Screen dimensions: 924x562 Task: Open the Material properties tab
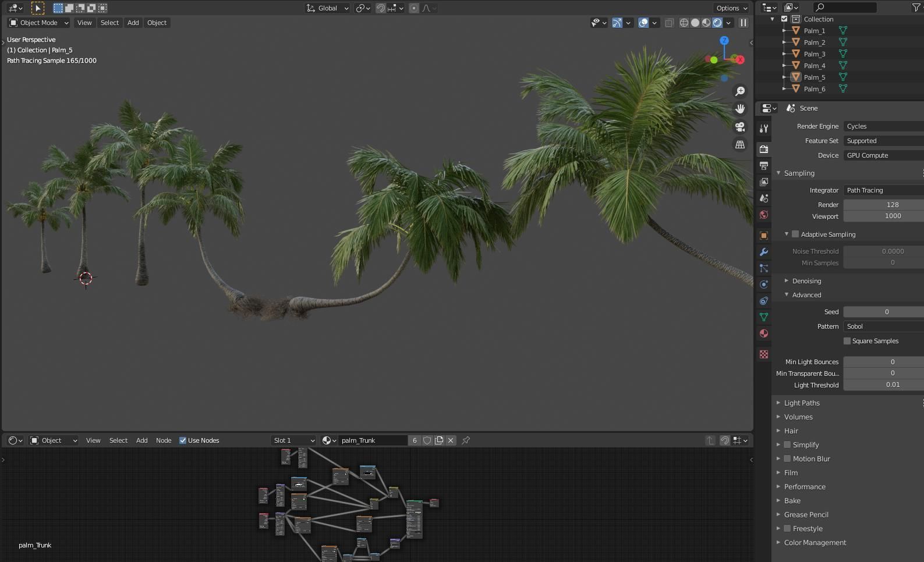pyautogui.click(x=764, y=333)
